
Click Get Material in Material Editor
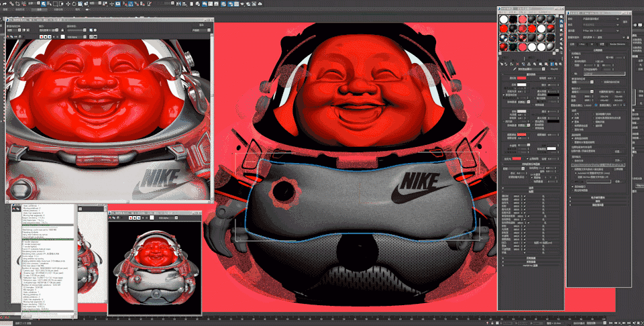[502, 64]
